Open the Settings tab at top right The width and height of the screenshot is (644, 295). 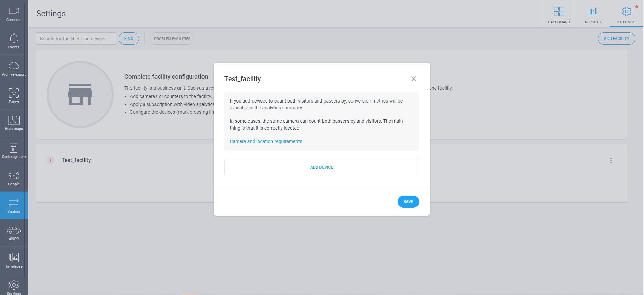626,14
